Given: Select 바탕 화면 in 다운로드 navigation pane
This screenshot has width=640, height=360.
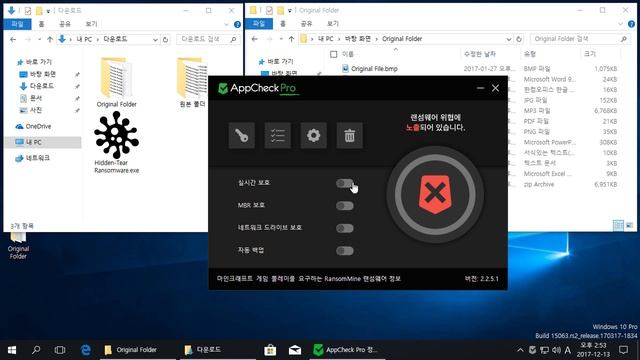Looking at the screenshot, I should click(x=38, y=74).
